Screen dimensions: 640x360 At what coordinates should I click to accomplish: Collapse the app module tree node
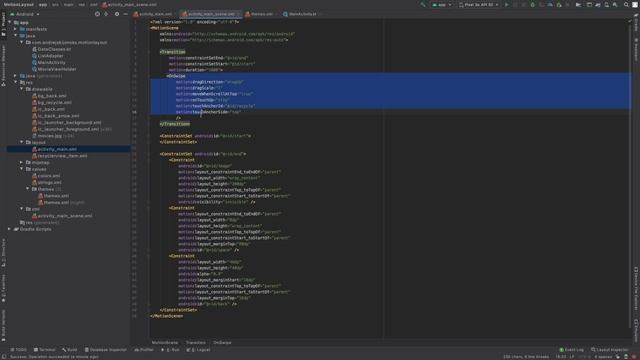tap(9, 22)
